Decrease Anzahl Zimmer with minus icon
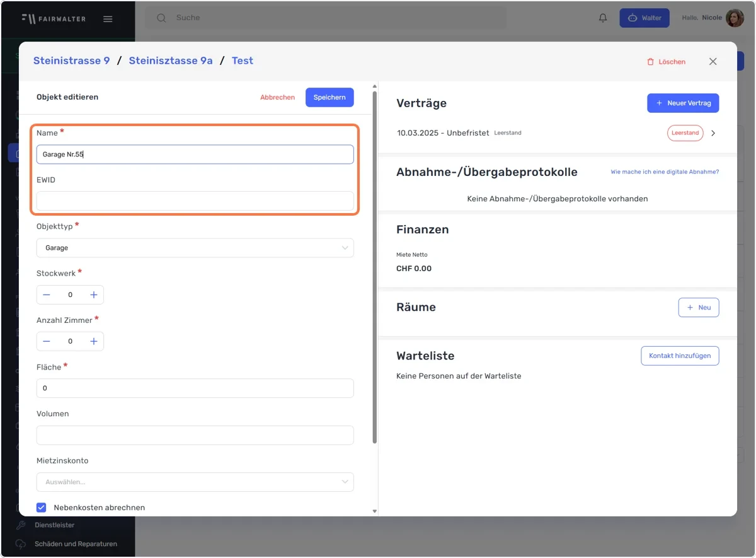 [47, 341]
